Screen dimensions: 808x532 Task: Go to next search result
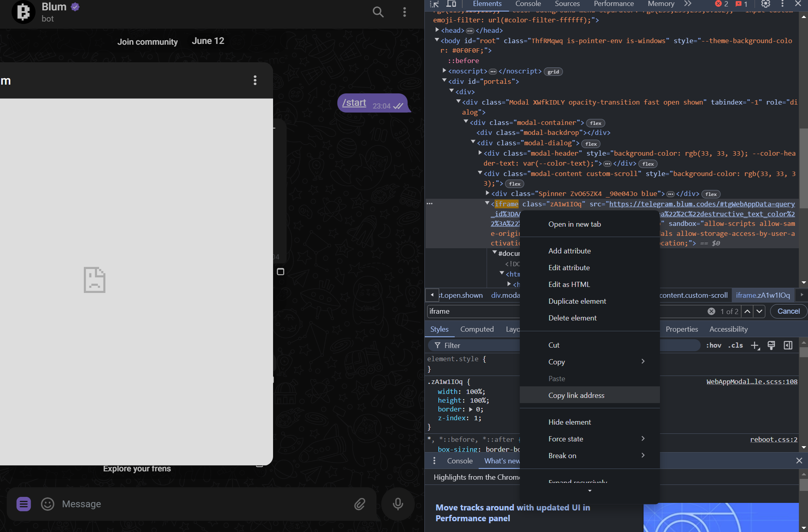pos(759,311)
